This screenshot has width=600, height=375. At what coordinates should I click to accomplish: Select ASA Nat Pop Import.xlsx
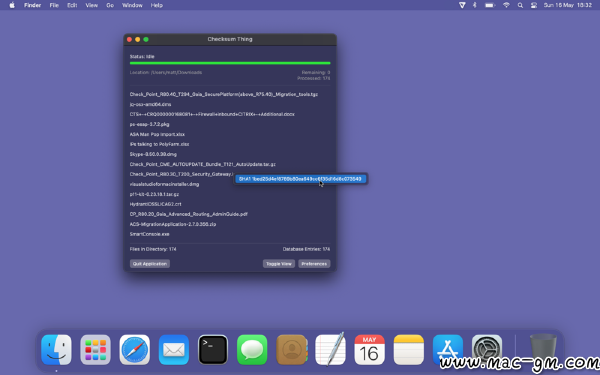157,134
